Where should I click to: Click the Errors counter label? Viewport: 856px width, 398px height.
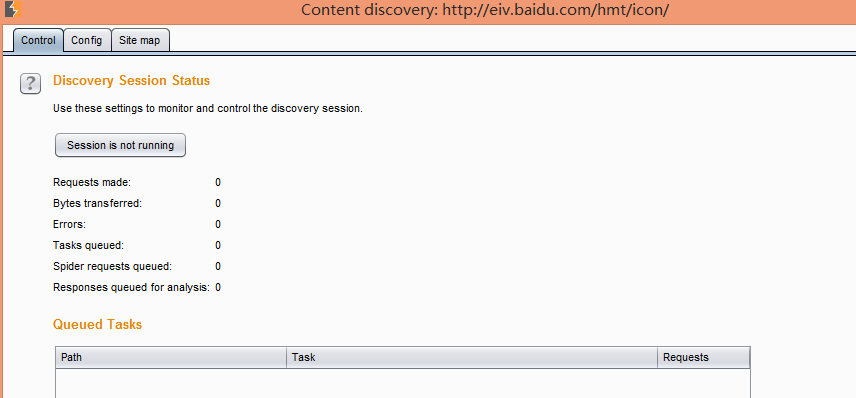69,224
